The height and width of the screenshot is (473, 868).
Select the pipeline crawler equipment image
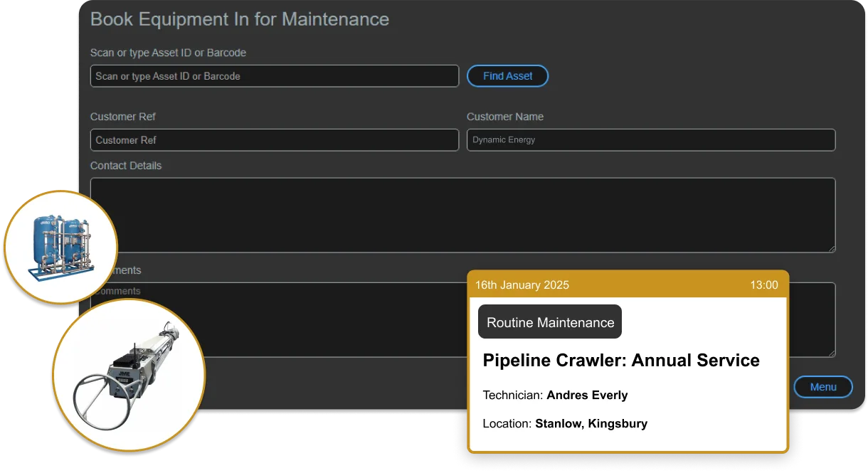(128, 376)
